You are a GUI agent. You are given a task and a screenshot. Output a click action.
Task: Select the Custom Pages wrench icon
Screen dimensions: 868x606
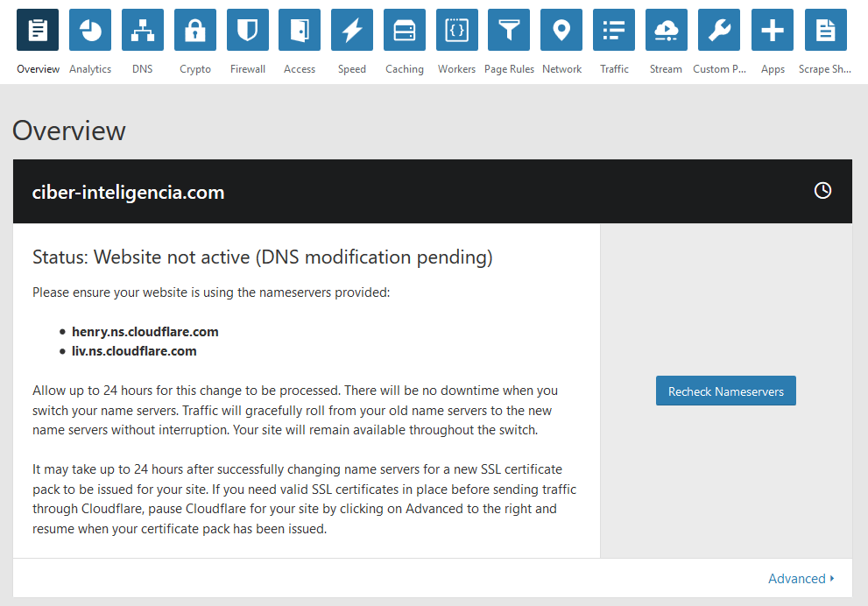click(719, 30)
